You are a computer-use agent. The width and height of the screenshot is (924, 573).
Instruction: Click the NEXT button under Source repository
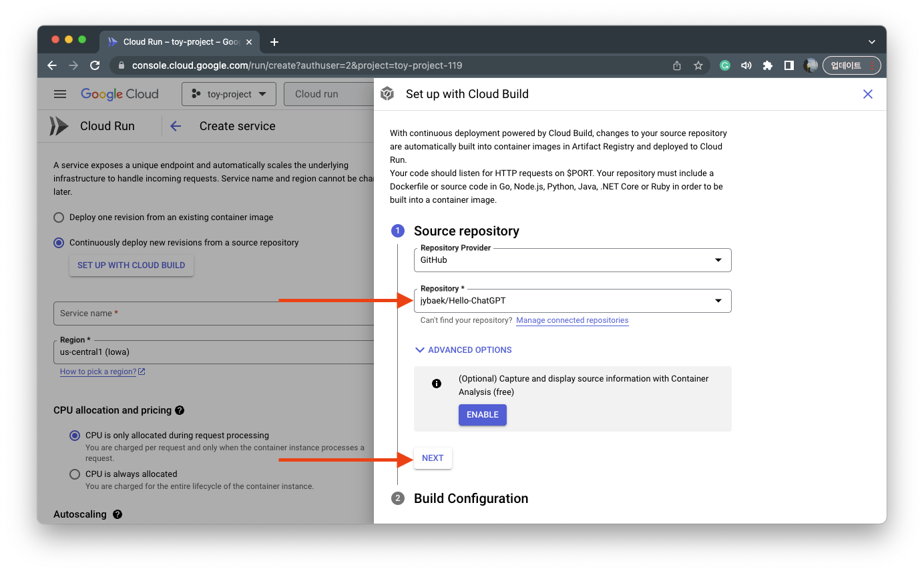(433, 458)
